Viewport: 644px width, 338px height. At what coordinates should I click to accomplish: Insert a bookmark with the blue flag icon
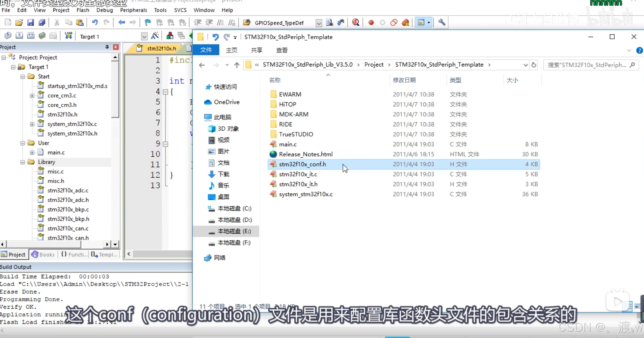pos(147,23)
